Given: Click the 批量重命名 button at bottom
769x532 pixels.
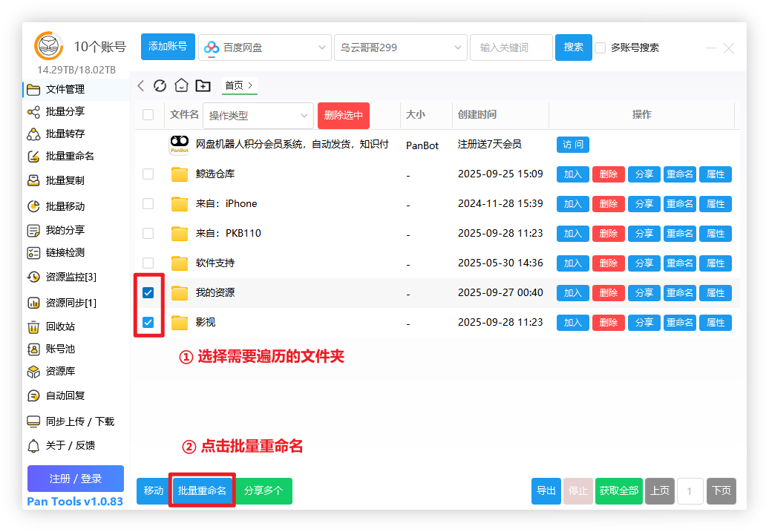Looking at the screenshot, I should tap(202, 490).
